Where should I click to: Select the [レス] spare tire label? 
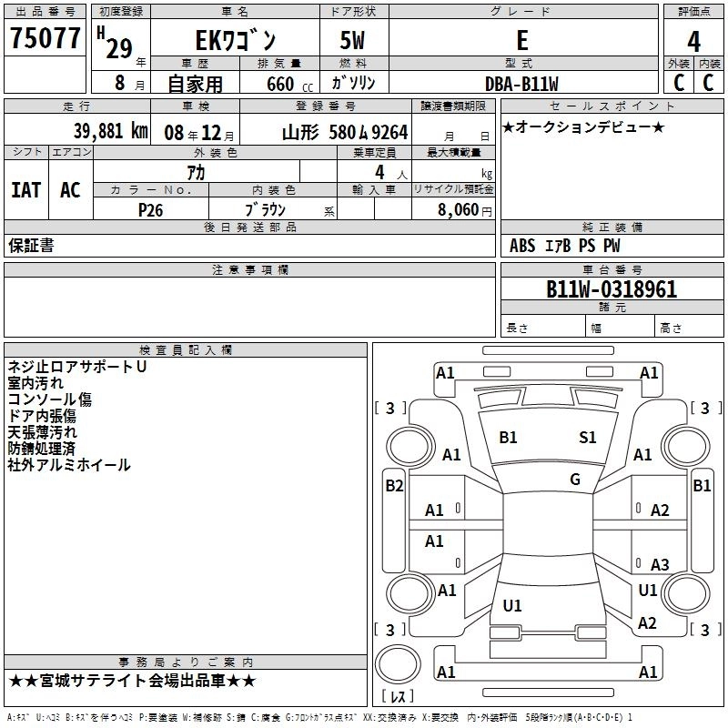tap(398, 696)
